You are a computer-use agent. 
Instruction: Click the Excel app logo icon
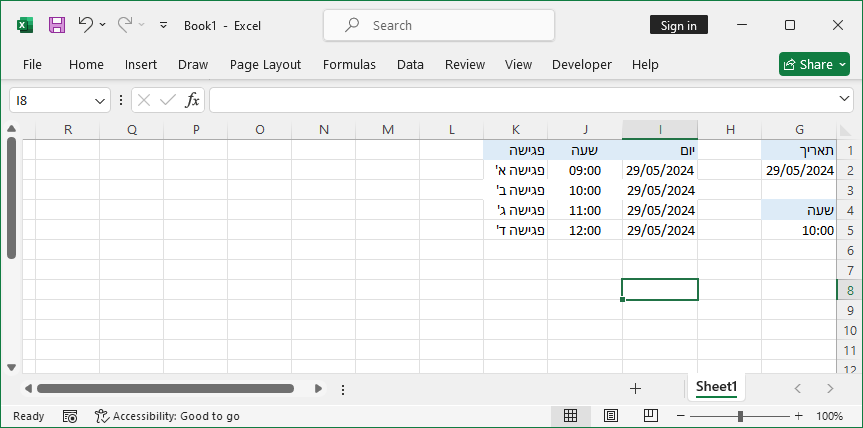25,25
